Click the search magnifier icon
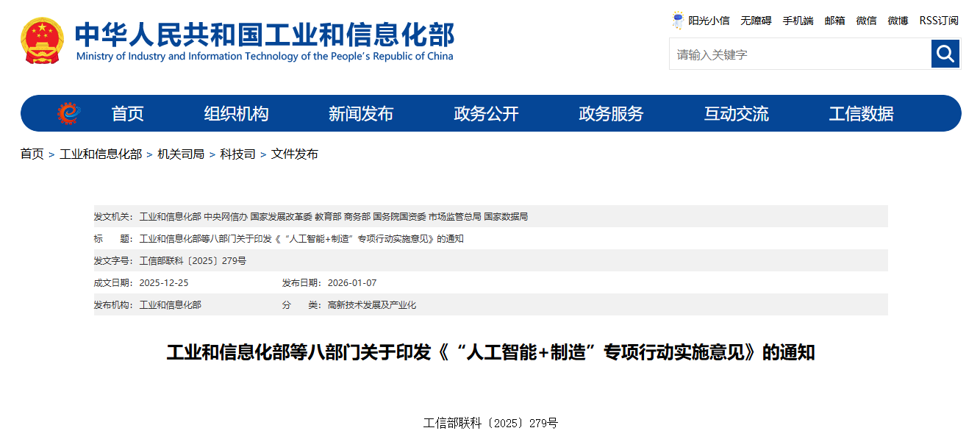The width and height of the screenshot is (980, 439). pyautogui.click(x=945, y=53)
